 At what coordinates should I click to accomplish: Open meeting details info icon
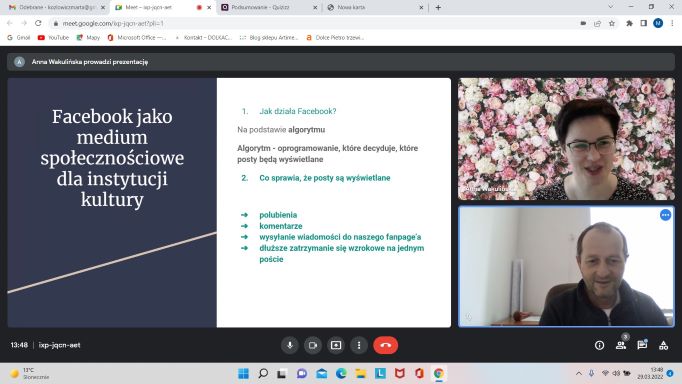[599, 345]
